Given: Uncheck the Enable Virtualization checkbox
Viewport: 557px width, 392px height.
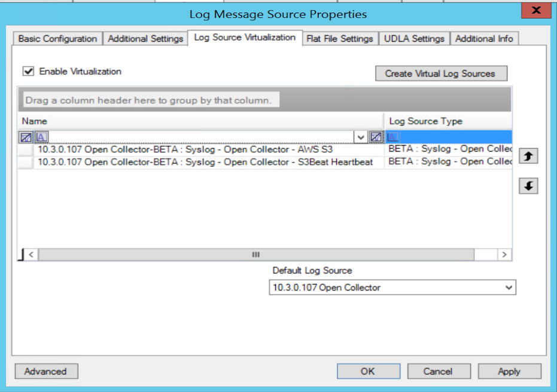Looking at the screenshot, I should 28,72.
